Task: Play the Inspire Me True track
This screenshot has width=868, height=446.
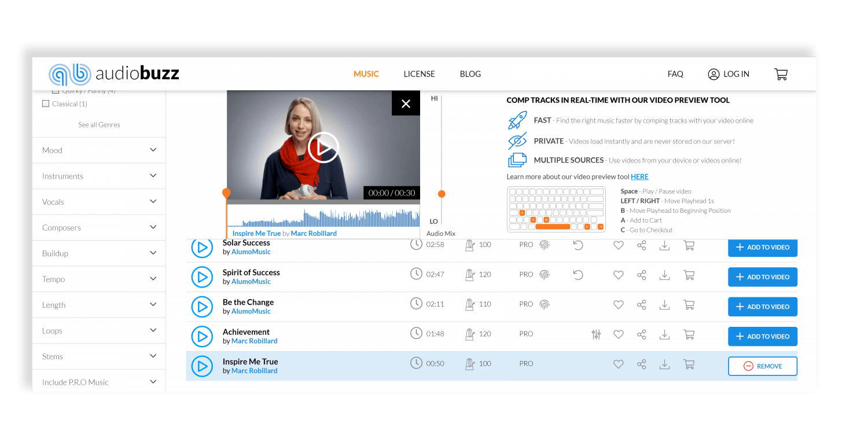Action: click(202, 366)
